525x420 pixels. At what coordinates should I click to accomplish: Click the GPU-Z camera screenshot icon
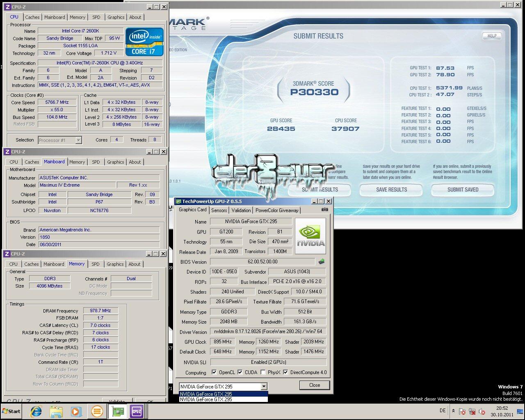[325, 210]
